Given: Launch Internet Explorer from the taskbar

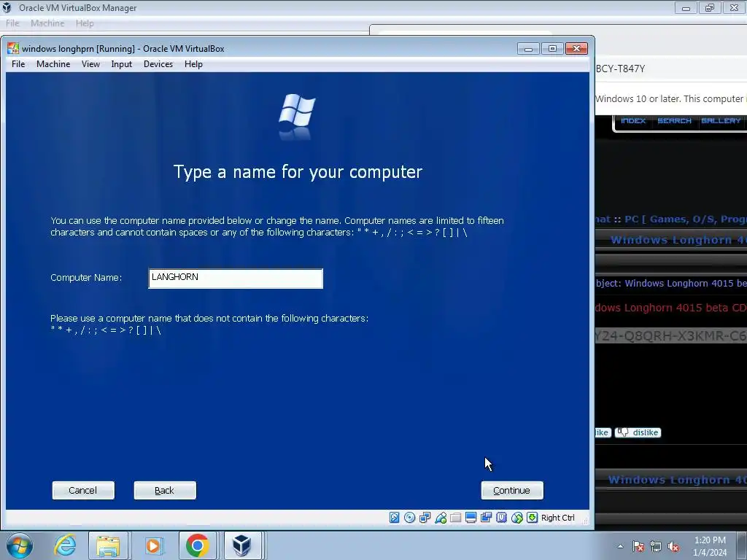Looking at the screenshot, I should [65, 545].
